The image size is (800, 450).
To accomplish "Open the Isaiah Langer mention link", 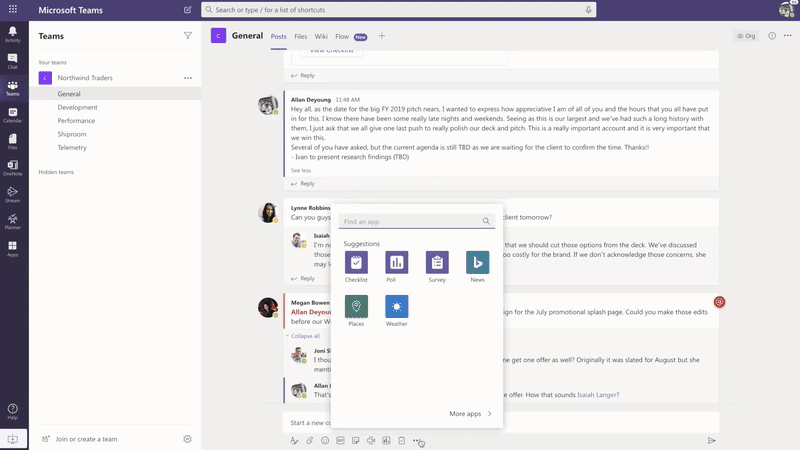I will pyautogui.click(x=597, y=394).
